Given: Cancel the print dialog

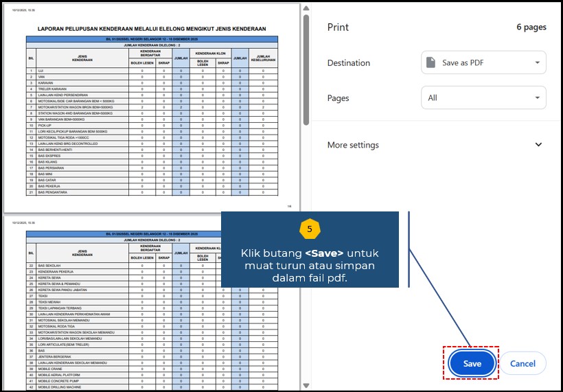Looking at the screenshot, I should point(522,363).
